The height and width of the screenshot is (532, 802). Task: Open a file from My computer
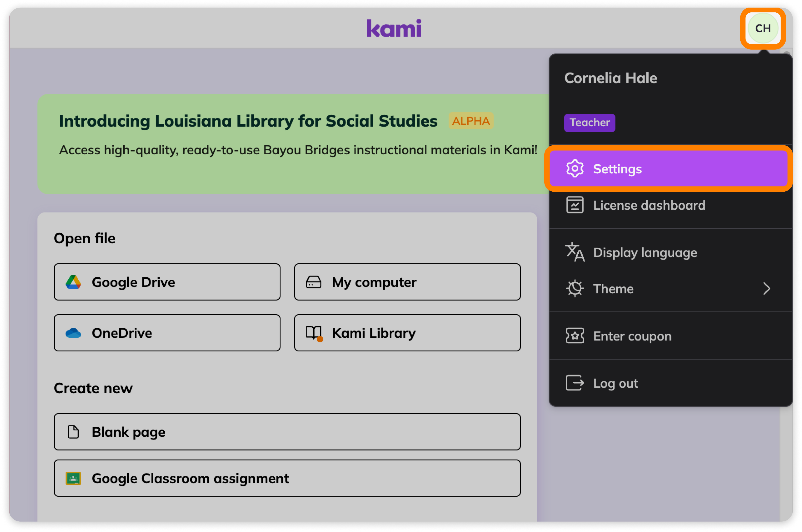click(x=407, y=282)
